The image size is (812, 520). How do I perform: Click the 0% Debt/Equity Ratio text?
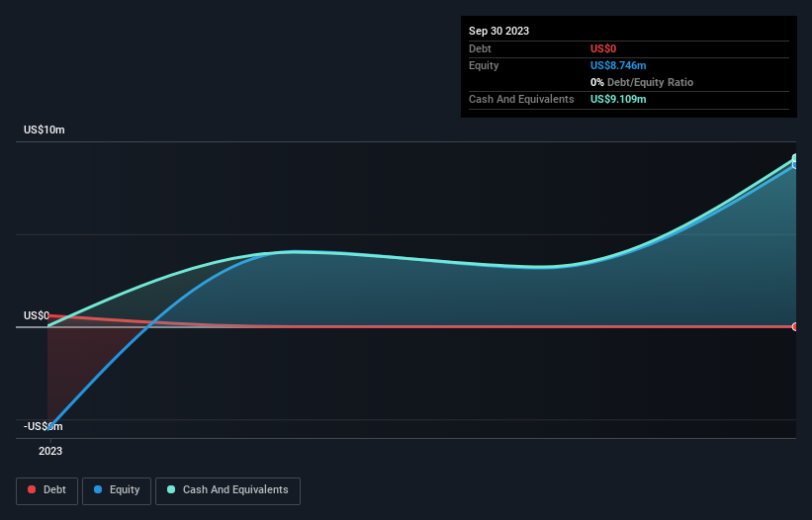[x=642, y=82]
